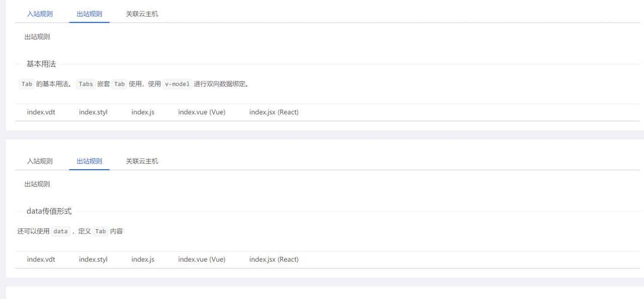Screen dimensions: 644x299
Task: Show the index.vue (Vue) code for 基本用法
Action: 201,112
